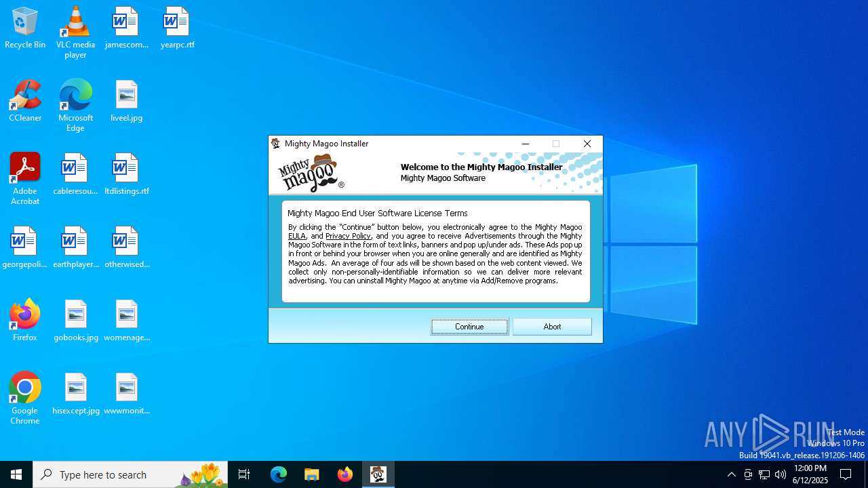Select the earthplayer... document icon

point(75,247)
